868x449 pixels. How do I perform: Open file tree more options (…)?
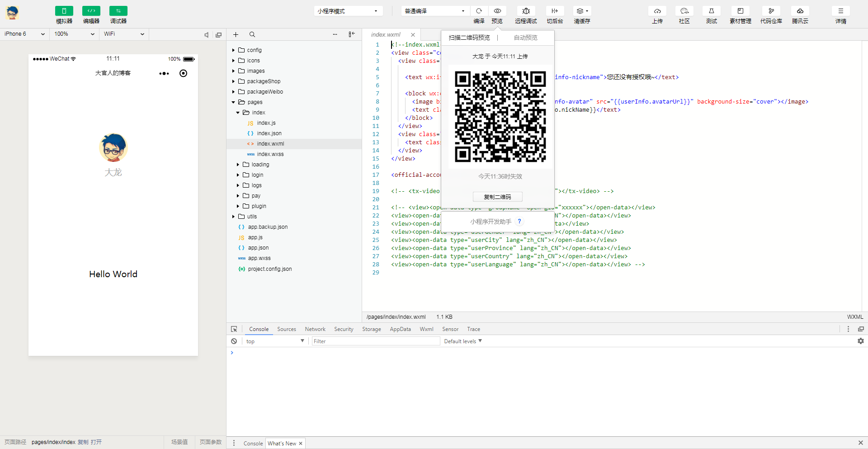click(335, 34)
